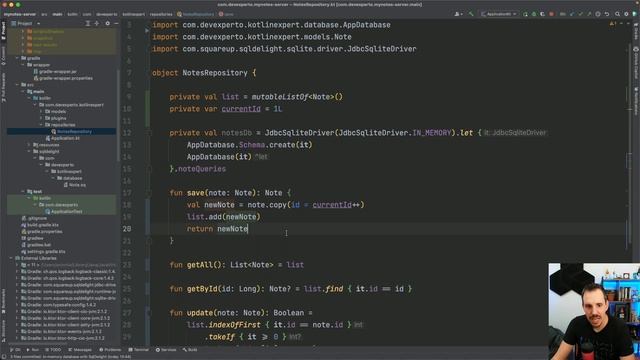The image size is (640, 360).
Task: Select .gitignore file in tree
Action: tap(37, 218)
